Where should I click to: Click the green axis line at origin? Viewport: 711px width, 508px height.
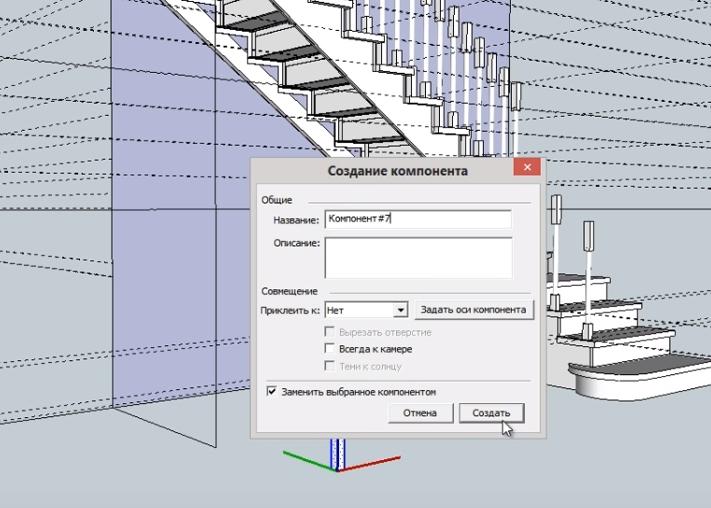[305, 458]
